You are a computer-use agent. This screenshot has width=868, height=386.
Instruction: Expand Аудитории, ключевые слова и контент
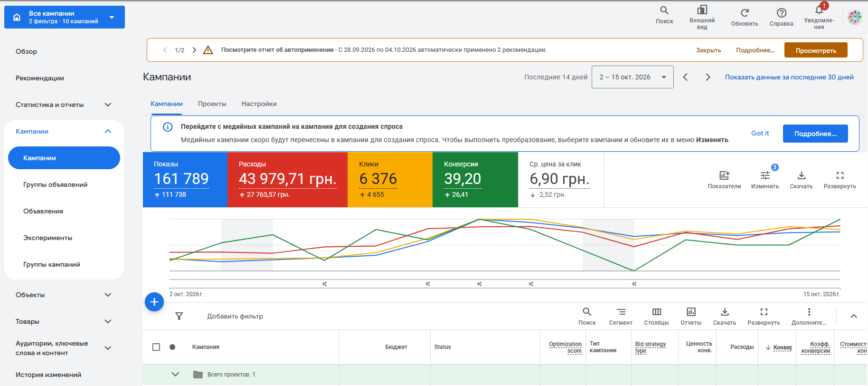108,348
